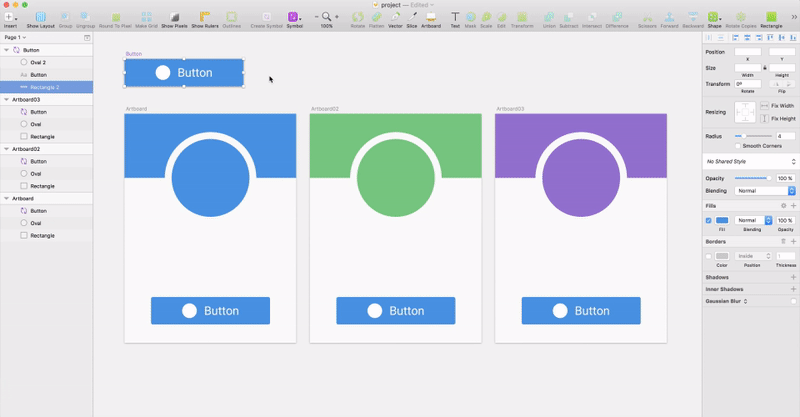Open the No Shared Style dropdown
Screen dimensions: 800x417
[x=750, y=161]
